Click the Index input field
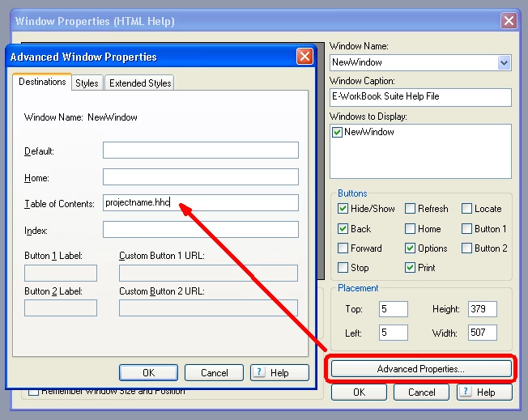 coord(201,229)
